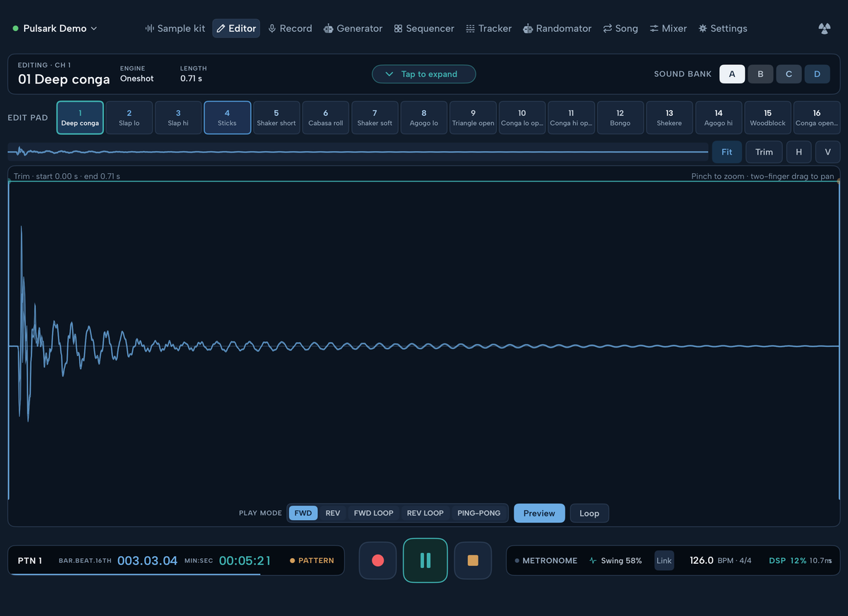Select sound bank A
Viewport: 848px width, 616px height.
pos(732,73)
